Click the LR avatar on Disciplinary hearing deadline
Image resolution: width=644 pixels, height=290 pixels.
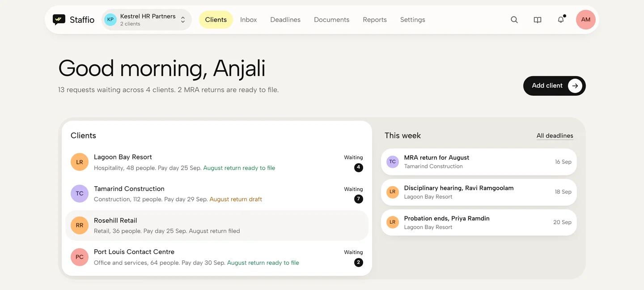pos(393,192)
